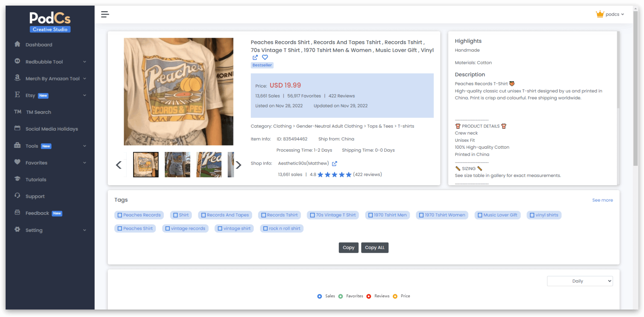Select the second thumbnail with denim shorts
The image size is (644, 317).
(x=177, y=165)
